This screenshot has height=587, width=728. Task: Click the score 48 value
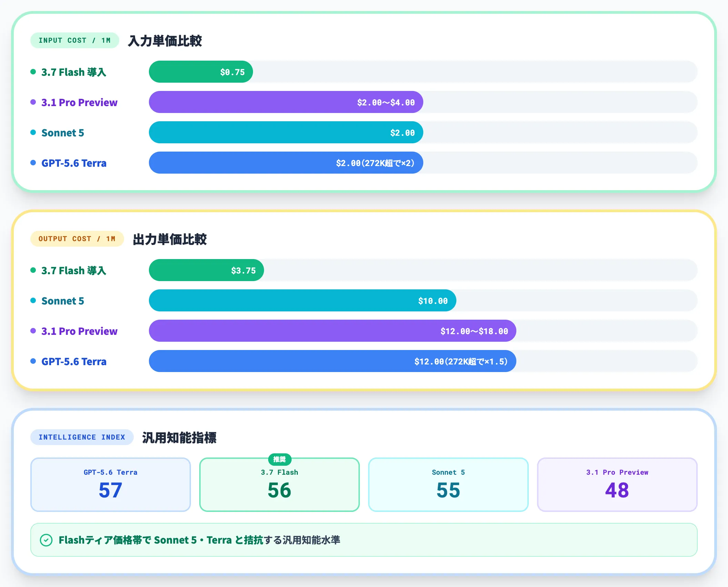pyautogui.click(x=617, y=490)
